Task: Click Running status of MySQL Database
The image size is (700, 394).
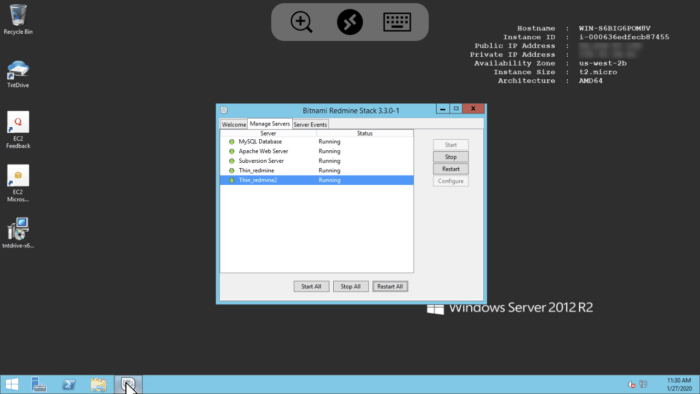Action: 329,141
